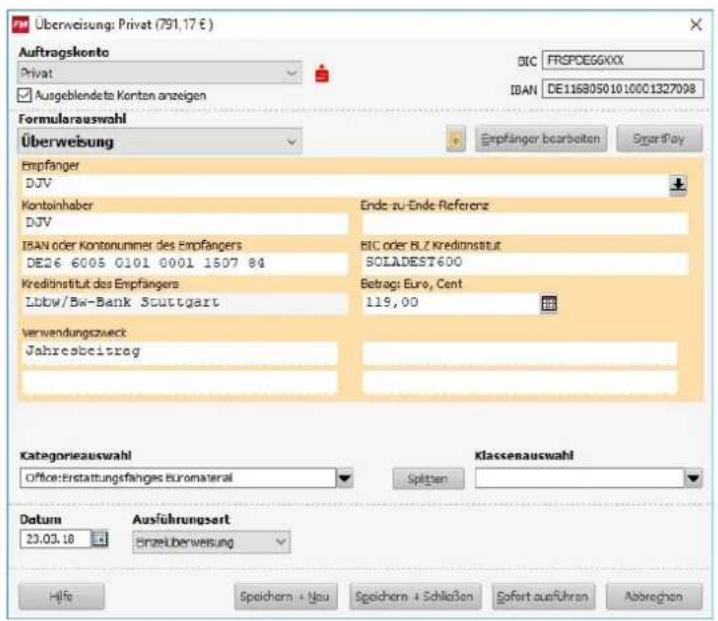Open the Formularauswahl Überweisung dropdown
Image resolution: width=718 pixels, height=621 pixels.
pyautogui.click(x=160, y=141)
